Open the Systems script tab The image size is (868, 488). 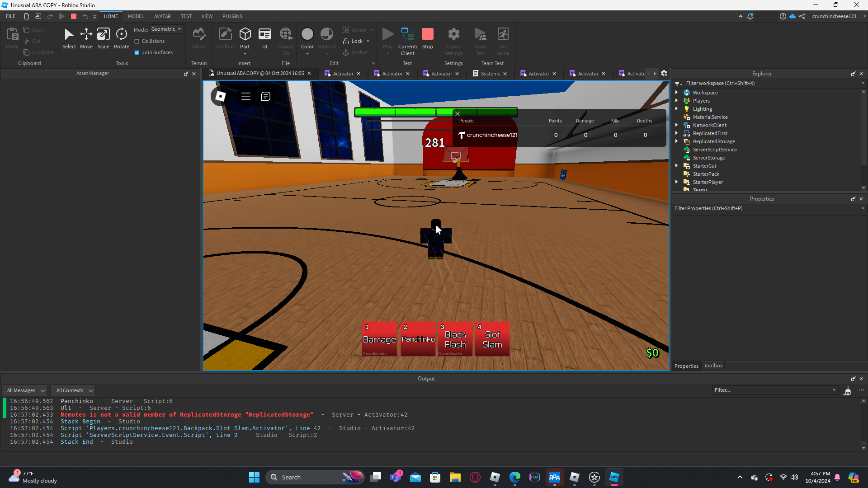pos(490,74)
